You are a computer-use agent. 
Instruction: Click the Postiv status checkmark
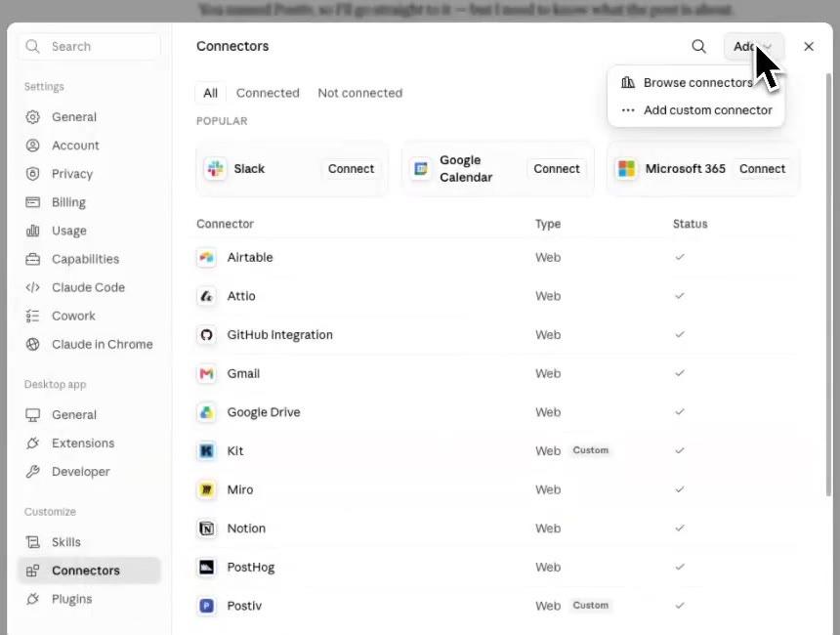(679, 606)
